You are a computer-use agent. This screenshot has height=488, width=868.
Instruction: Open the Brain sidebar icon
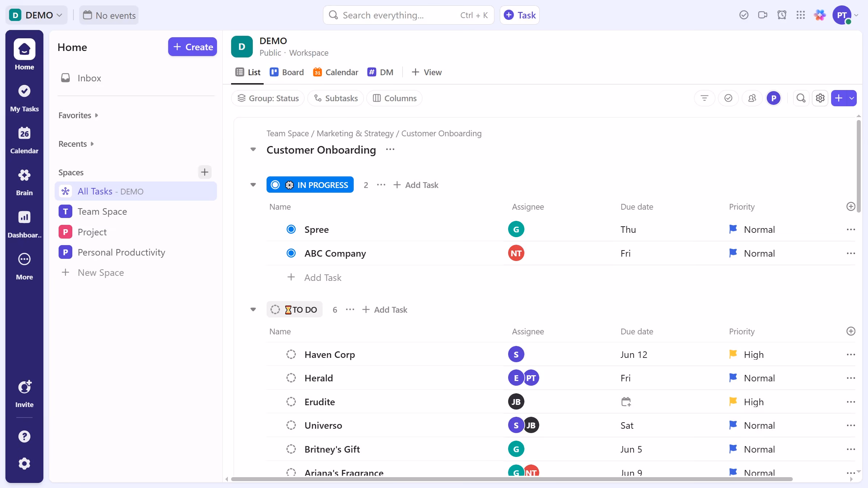24,182
